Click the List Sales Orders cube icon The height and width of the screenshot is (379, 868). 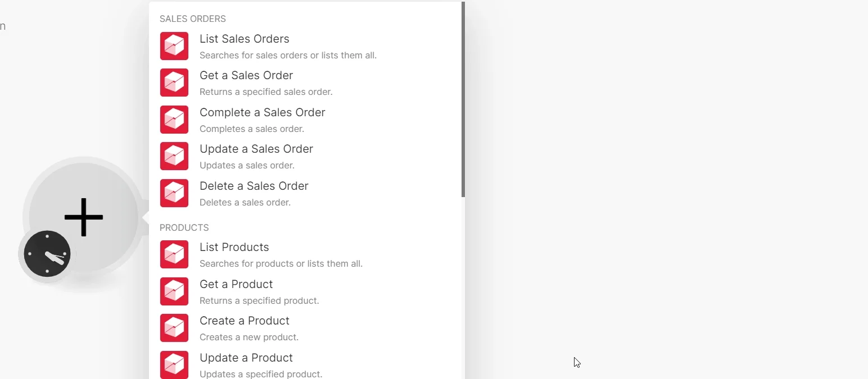pos(174,46)
